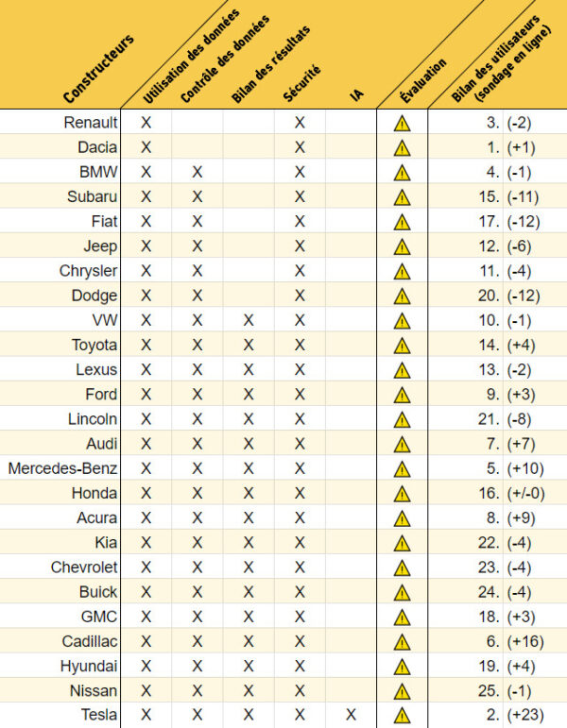Click the warning icon for BMW
The height and width of the screenshot is (728, 567).
coord(402,172)
